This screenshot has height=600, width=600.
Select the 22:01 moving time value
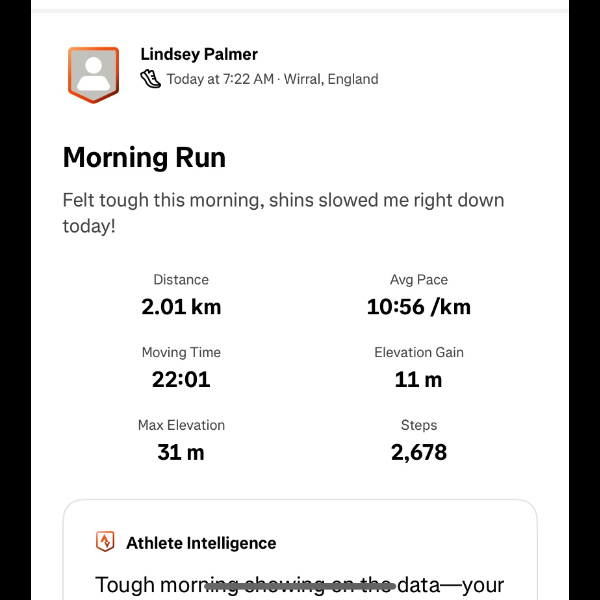tap(181, 380)
